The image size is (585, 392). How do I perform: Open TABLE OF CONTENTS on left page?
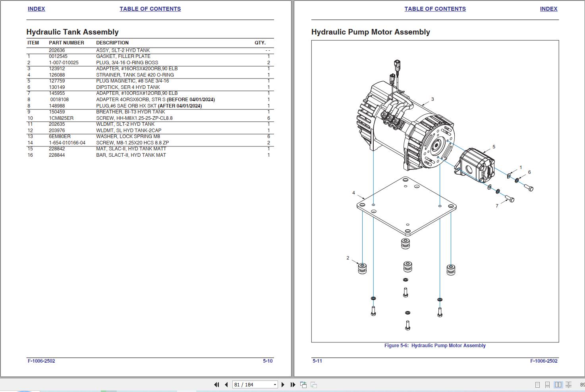(x=150, y=9)
